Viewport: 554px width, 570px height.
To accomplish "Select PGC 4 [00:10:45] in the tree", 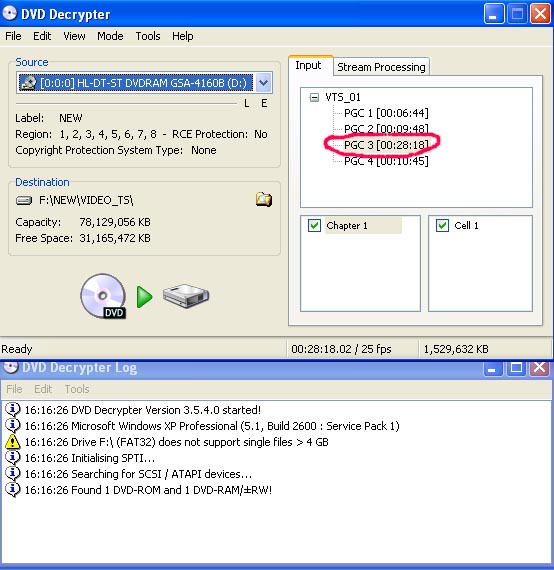I will coord(386,161).
